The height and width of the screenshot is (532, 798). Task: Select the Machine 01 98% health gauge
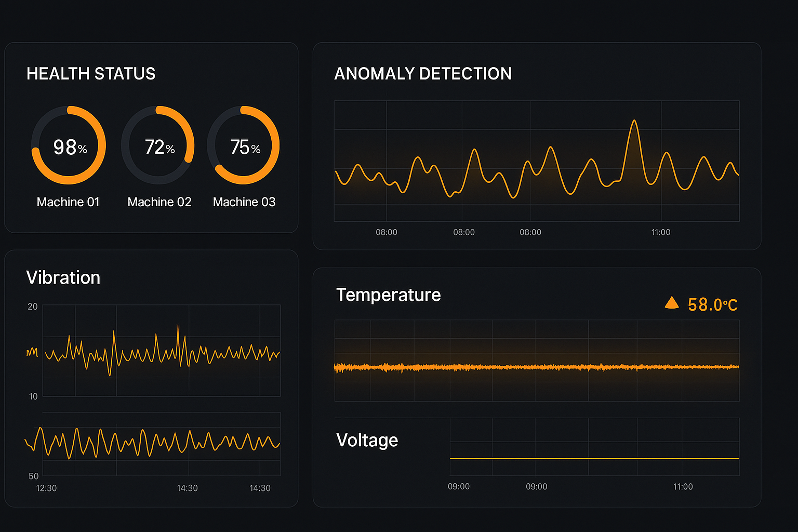pyautogui.click(x=69, y=145)
